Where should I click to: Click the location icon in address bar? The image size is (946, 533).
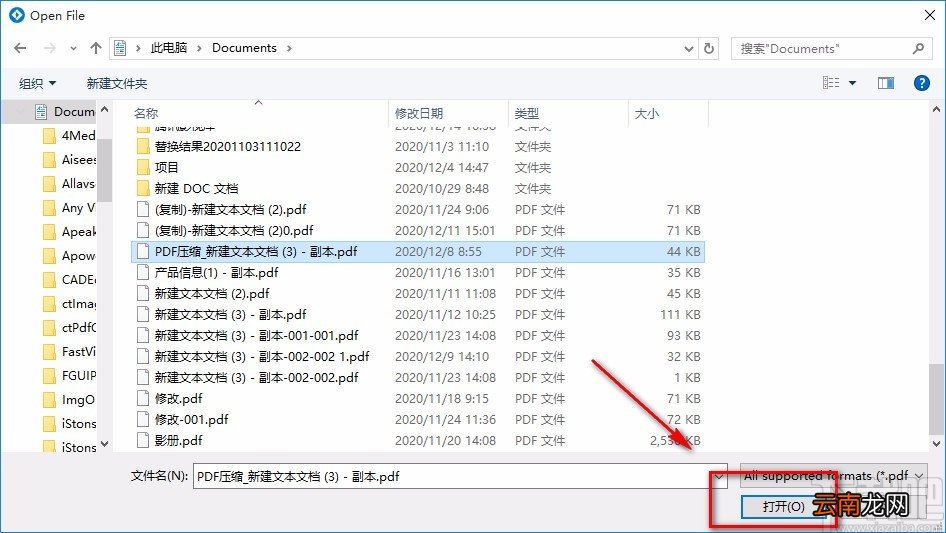(120, 48)
